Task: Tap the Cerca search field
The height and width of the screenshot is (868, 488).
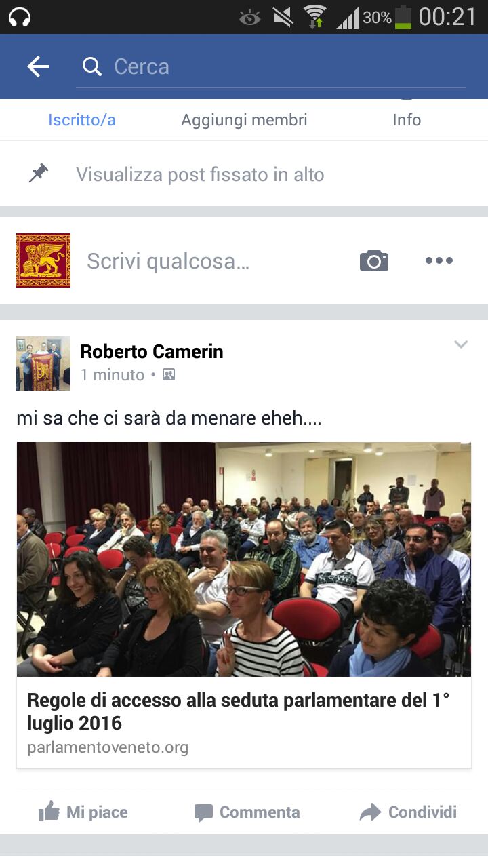Action: (271, 66)
